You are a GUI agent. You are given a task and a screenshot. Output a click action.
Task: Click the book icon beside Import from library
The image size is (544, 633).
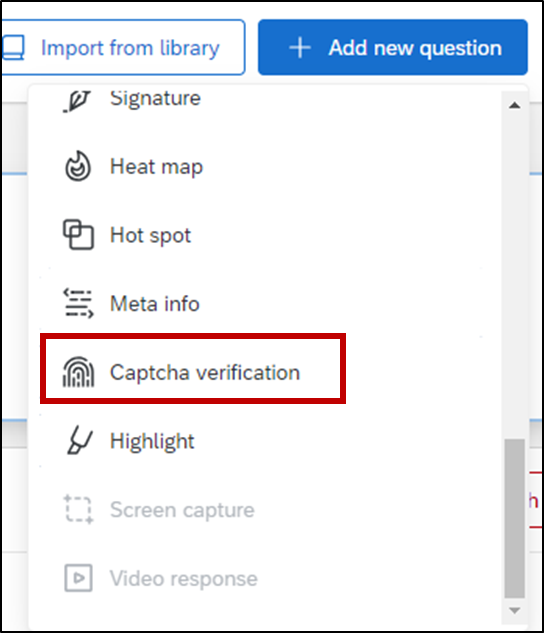(x=13, y=48)
